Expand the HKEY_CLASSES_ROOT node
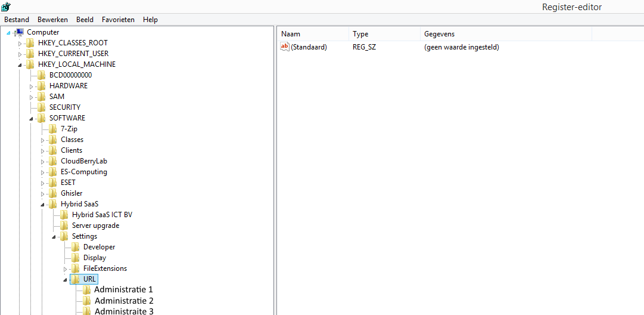Screen dimensions: 644x315 pyautogui.click(x=20, y=44)
